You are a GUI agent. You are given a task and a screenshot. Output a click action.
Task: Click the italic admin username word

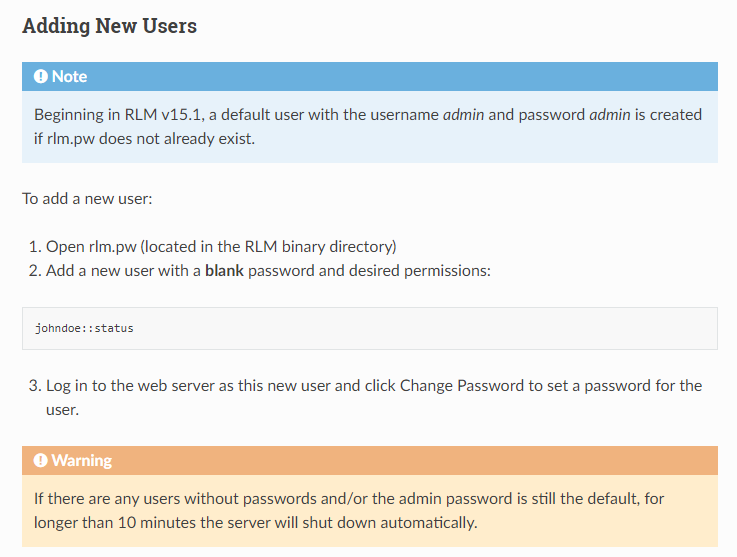(x=463, y=115)
